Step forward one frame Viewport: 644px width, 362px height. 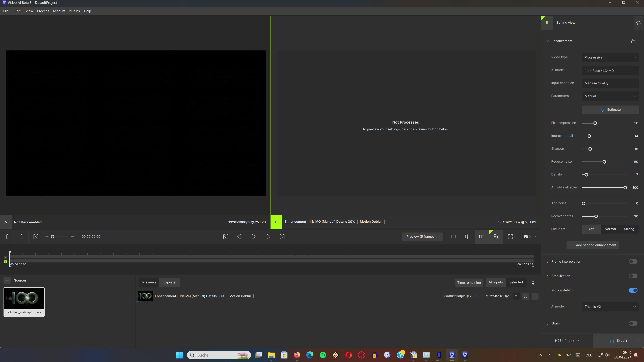(268, 237)
